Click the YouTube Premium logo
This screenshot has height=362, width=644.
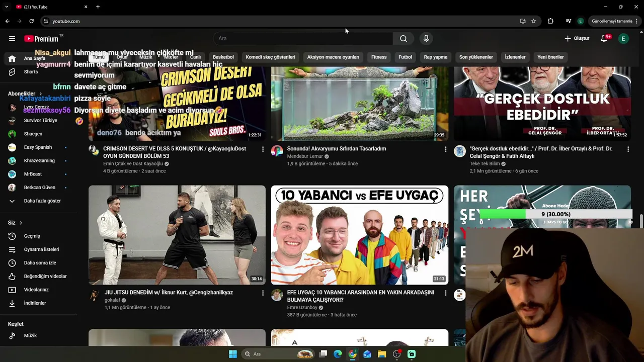click(41, 39)
